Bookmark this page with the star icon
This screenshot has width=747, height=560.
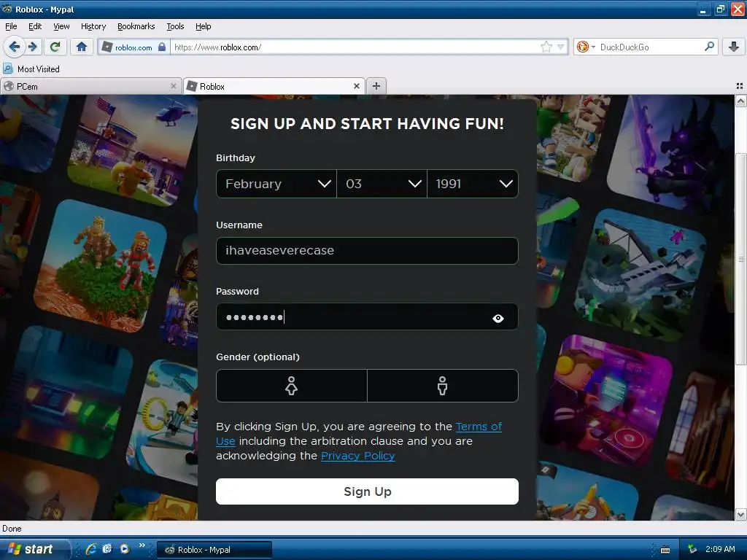pos(546,47)
